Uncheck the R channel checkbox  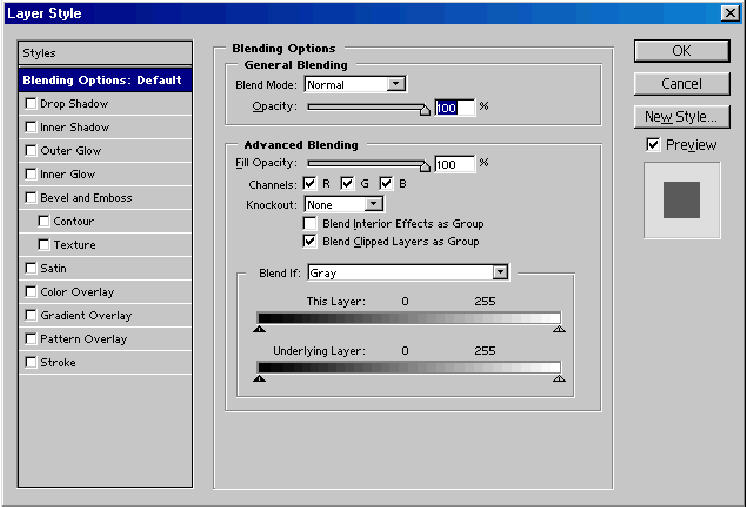coord(310,184)
